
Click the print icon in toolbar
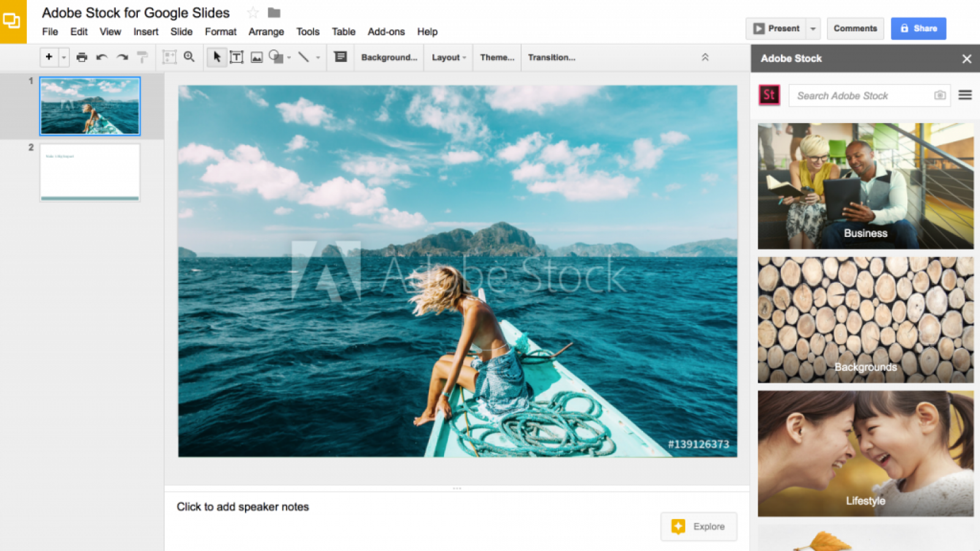pyautogui.click(x=81, y=58)
